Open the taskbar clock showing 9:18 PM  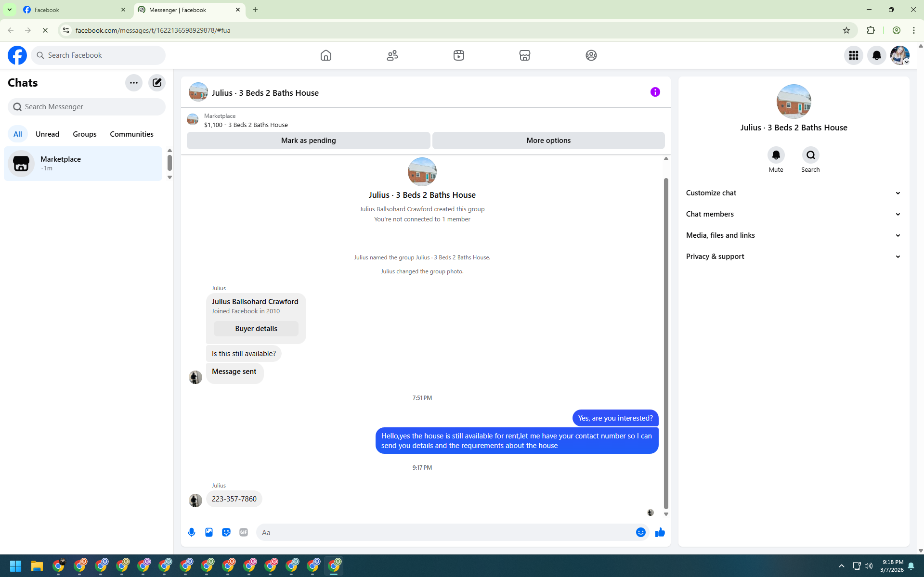pos(892,566)
